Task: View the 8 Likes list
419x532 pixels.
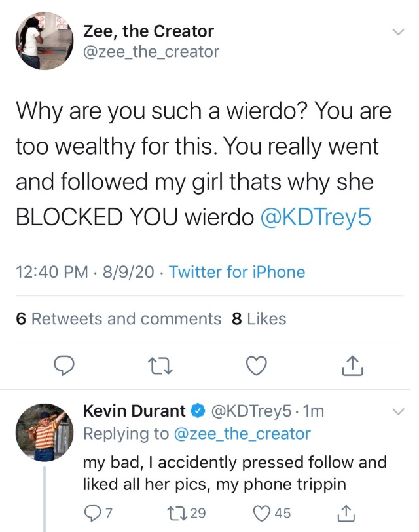Action: point(259,319)
